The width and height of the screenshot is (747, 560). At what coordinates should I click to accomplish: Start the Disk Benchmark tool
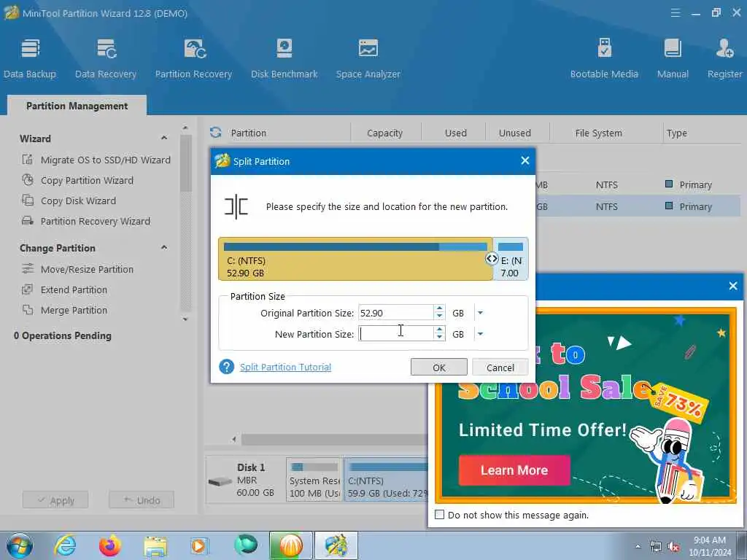[285, 58]
